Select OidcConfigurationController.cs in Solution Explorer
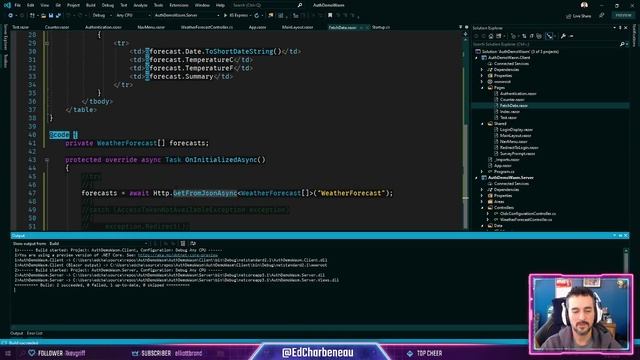The image size is (640, 360). pos(528,214)
